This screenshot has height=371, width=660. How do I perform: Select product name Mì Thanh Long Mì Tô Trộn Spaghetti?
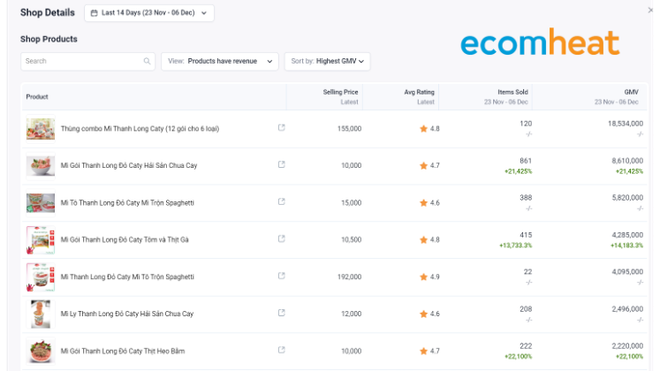pos(128,277)
